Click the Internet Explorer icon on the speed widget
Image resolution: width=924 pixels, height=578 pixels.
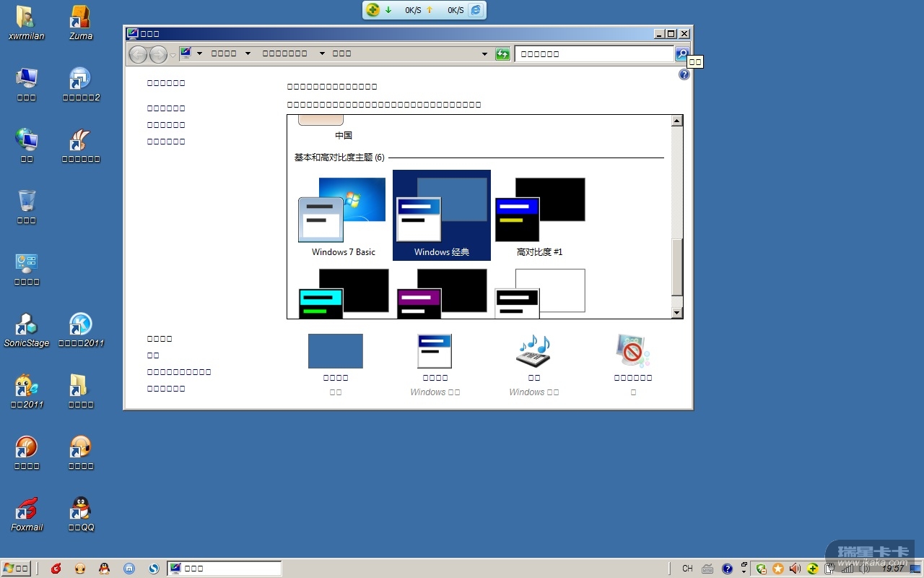click(x=476, y=10)
